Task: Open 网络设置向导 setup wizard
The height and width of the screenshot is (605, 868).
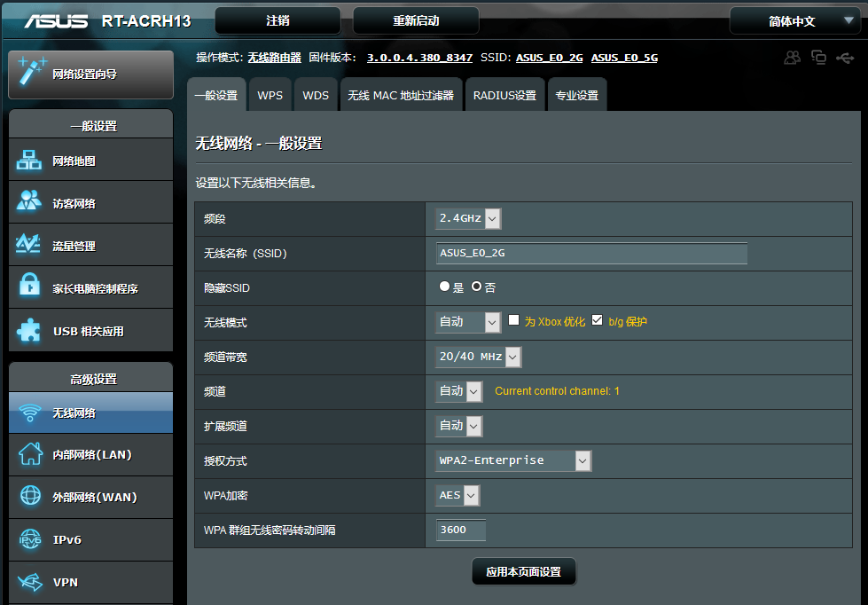Action: pos(90,75)
